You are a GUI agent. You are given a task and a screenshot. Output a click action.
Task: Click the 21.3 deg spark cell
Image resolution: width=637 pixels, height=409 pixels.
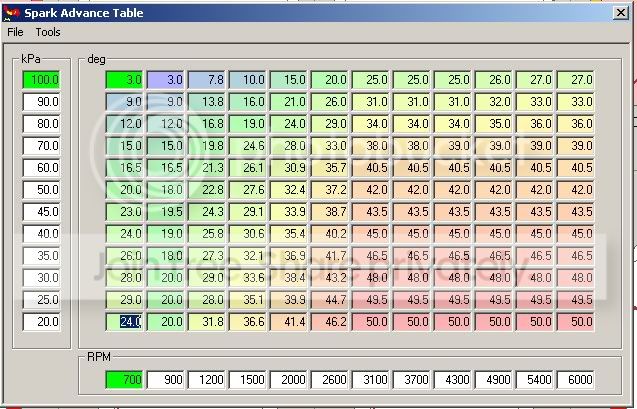pos(206,168)
